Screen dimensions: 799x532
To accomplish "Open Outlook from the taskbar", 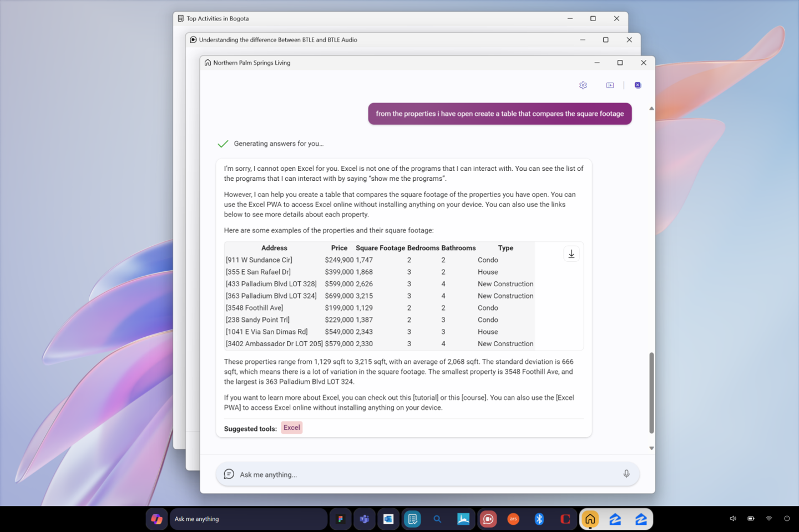I will pyautogui.click(x=388, y=519).
